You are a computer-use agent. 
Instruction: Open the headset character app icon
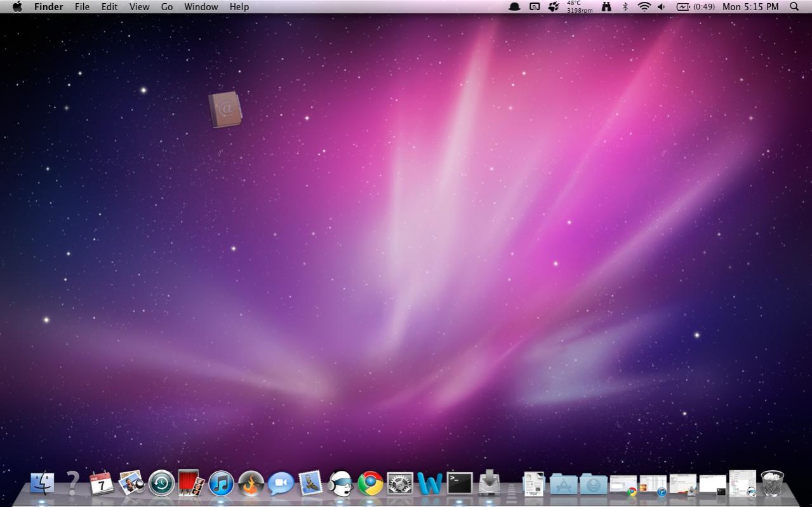[340, 484]
